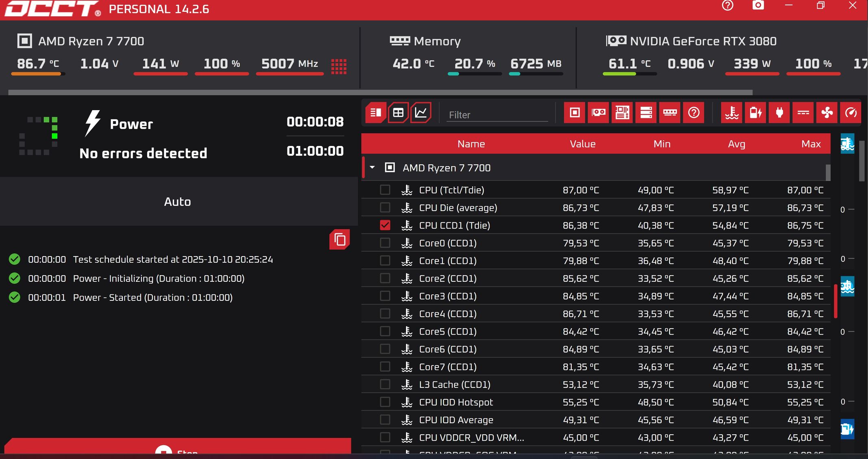The height and width of the screenshot is (459, 868).
Task: Click the screenshot camera icon
Action: tap(758, 6)
